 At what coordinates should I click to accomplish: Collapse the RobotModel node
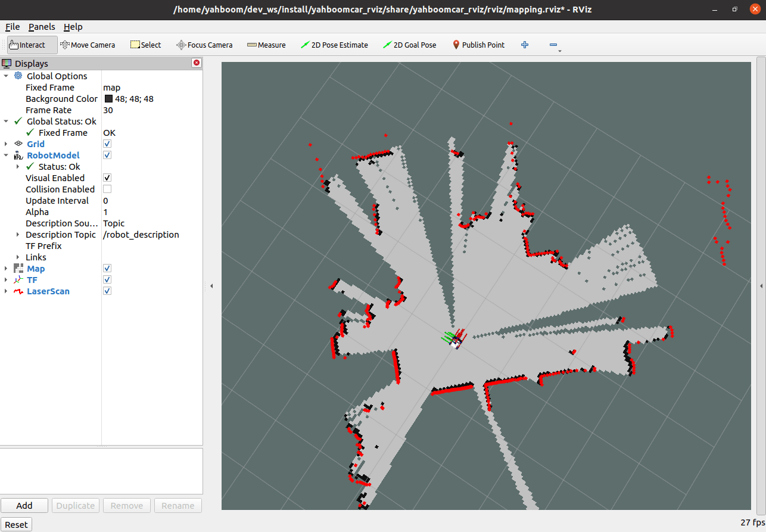click(x=6, y=155)
